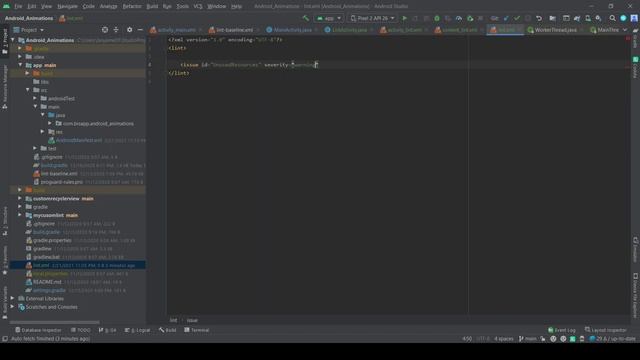Open the Project view mode dropdown
The image size is (640, 360).
click(x=29, y=30)
